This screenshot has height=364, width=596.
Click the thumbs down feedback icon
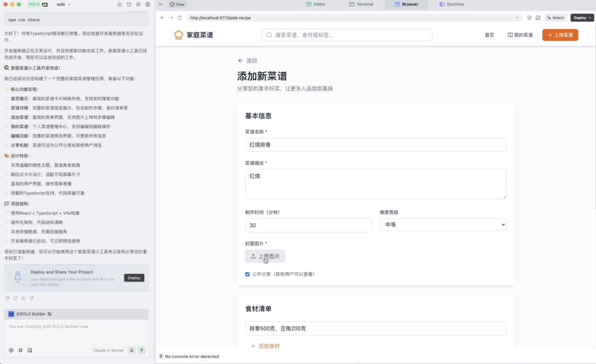32,298
